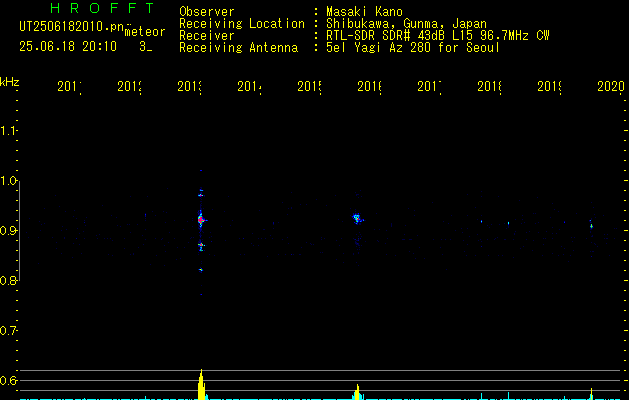Click the 2015 time axis label
Viewport: 629px width, 400px height.
(310, 86)
